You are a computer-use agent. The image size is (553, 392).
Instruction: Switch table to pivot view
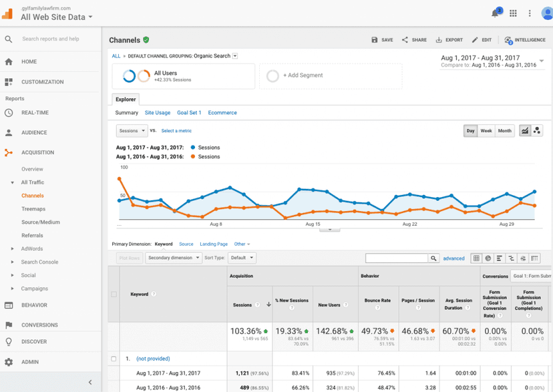coord(534,258)
